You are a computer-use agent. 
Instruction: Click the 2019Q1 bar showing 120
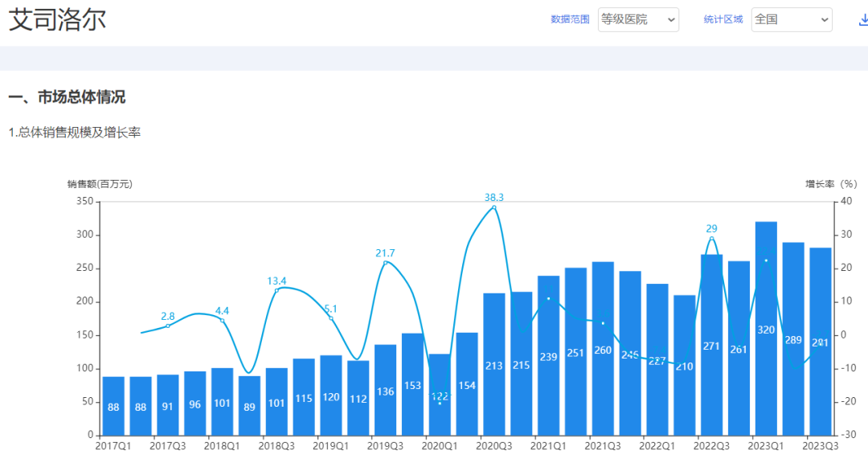331,395
